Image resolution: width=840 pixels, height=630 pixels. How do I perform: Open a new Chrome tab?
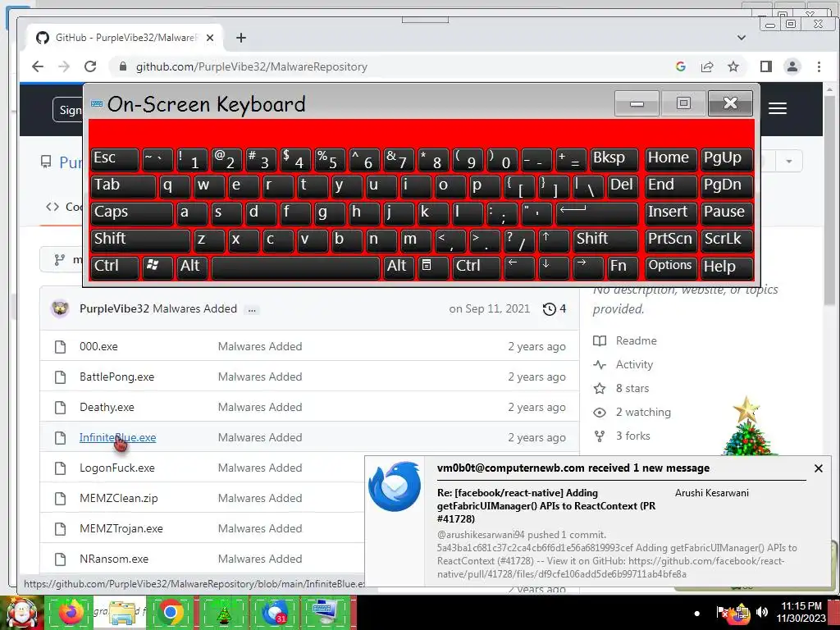pyautogui.click(x=241, y=38)
